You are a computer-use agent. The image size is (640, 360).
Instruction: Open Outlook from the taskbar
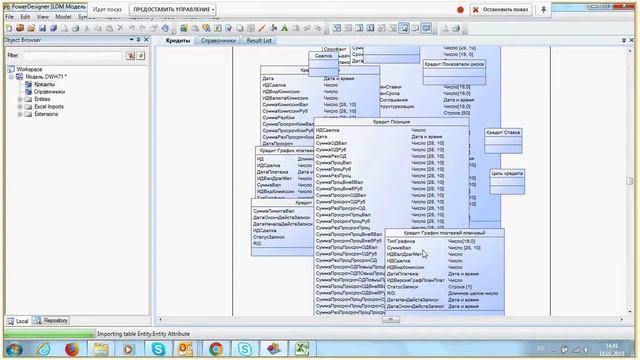186,349
